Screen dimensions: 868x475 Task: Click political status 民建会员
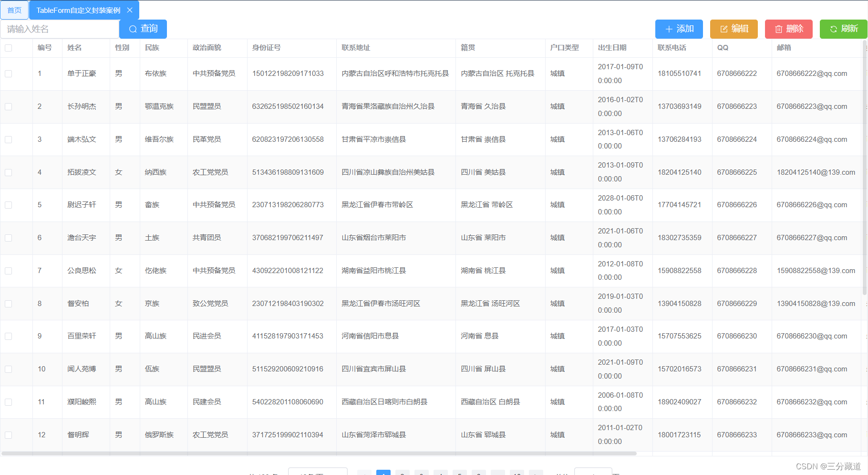207,402
